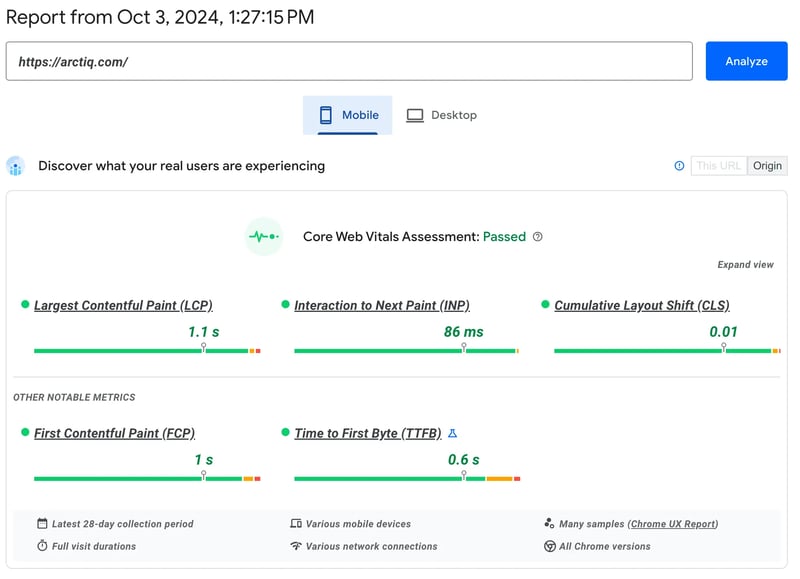Image resolution: width=800 pixels, height=579 pixels.
Task: Select the Desktop tab
Action: [x=441, y=115]
